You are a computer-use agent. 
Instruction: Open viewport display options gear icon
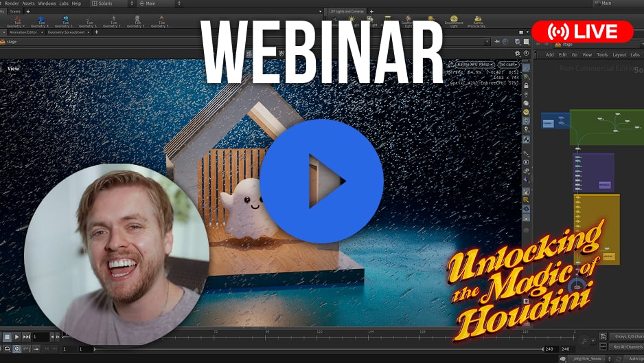pyautogui.click(x=518, y=54)
